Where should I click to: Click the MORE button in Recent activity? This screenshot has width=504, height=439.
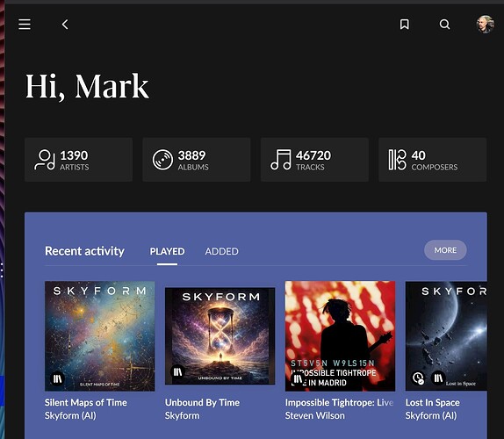point(445,250)
